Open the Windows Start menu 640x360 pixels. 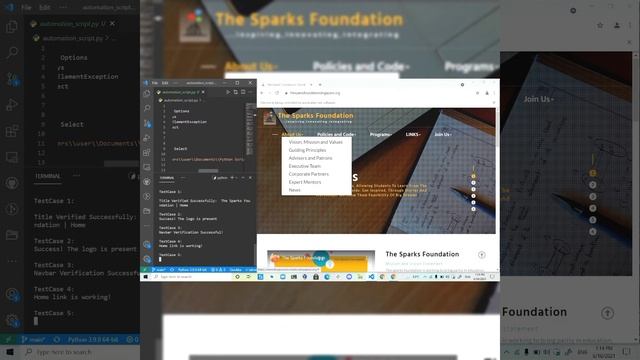[x=145, y=277]
